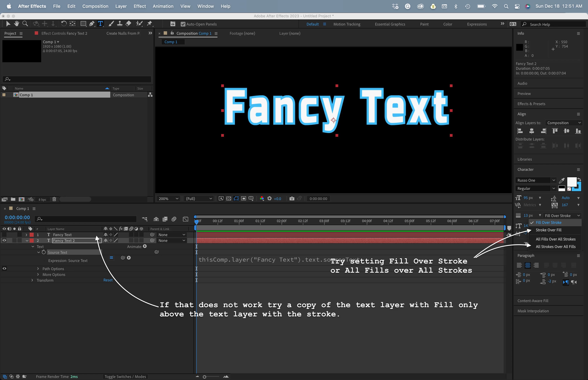Hide the Fancy Text 2 layer
This screenshot has width=588, height=380.
point(4,241)
